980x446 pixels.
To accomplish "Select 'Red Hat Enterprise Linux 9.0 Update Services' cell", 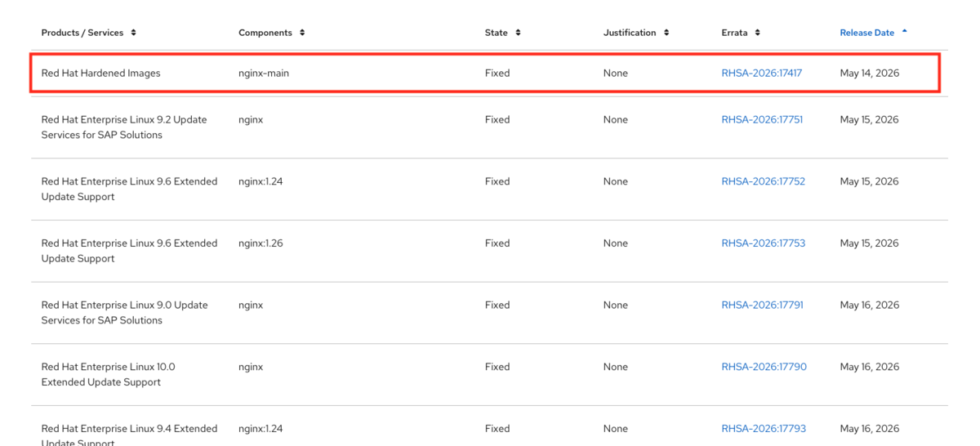I will click(x=125, y=313).
